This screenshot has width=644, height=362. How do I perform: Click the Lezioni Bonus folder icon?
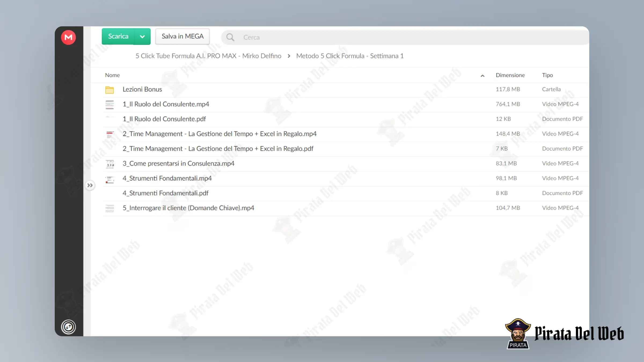pyautogui.click(x=109, y=90)
